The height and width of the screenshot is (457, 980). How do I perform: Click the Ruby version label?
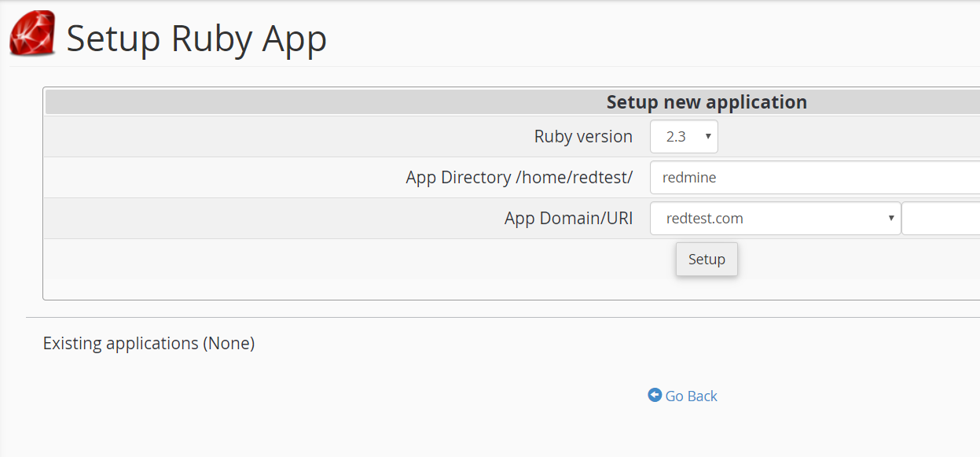583,137
